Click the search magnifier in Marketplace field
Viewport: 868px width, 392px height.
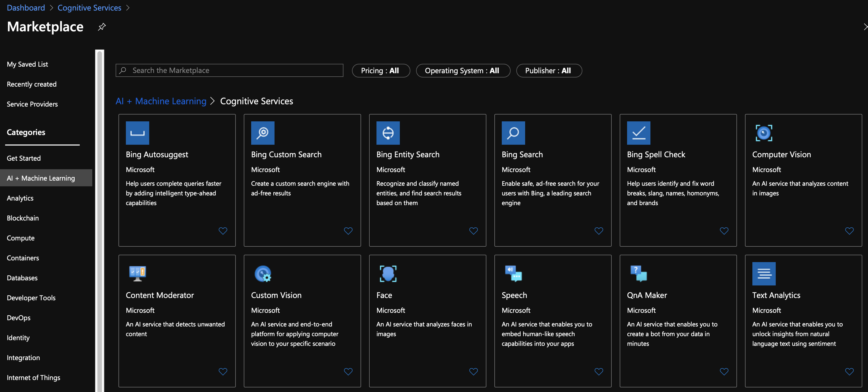tap(123, 70)
